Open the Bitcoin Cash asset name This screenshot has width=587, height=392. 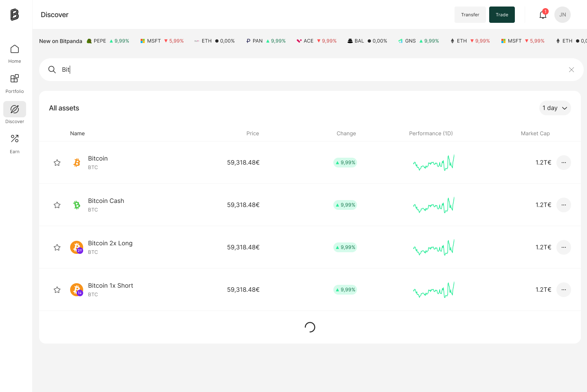pyautogui.click(x=106, y=201)
